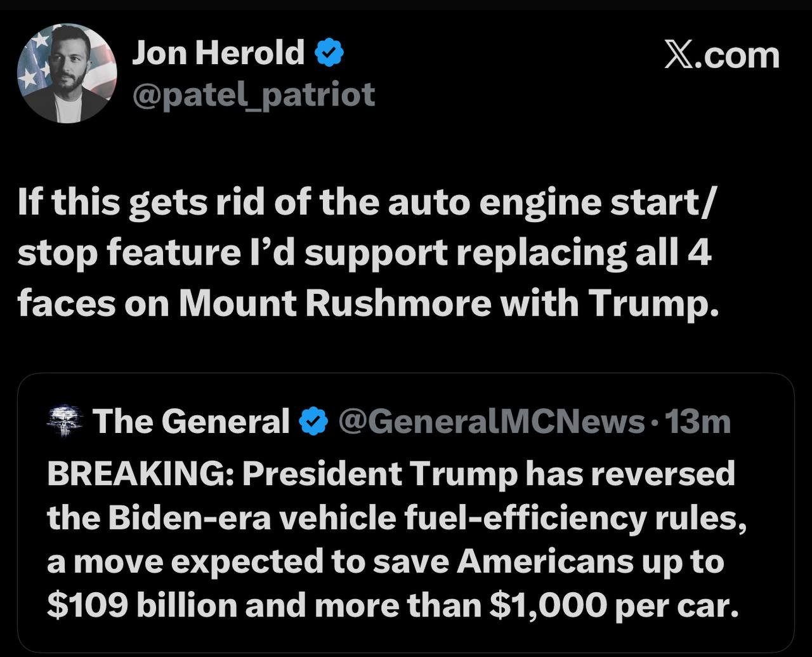812x657 pixels.
Task: Click the Jon Herold display name
Action: coord(218,52)
